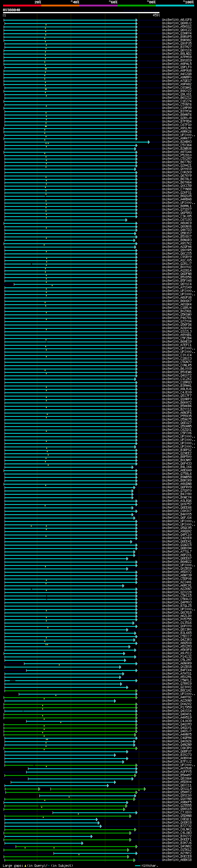Click the UniRef100_B9GYZ2 entry
The width and height of the screenshot is (197, 868).
[177, 91]
